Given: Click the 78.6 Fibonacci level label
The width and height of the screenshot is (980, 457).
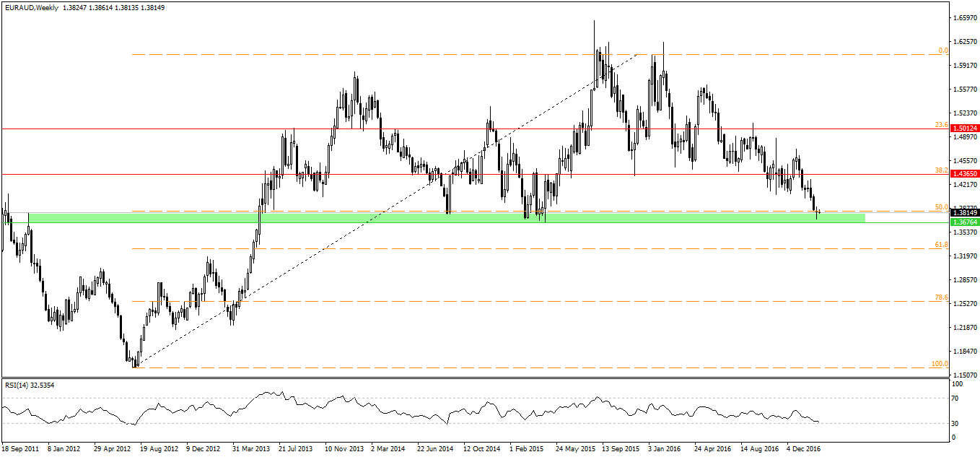Looking at the screenshot, I should coord(941,297).
